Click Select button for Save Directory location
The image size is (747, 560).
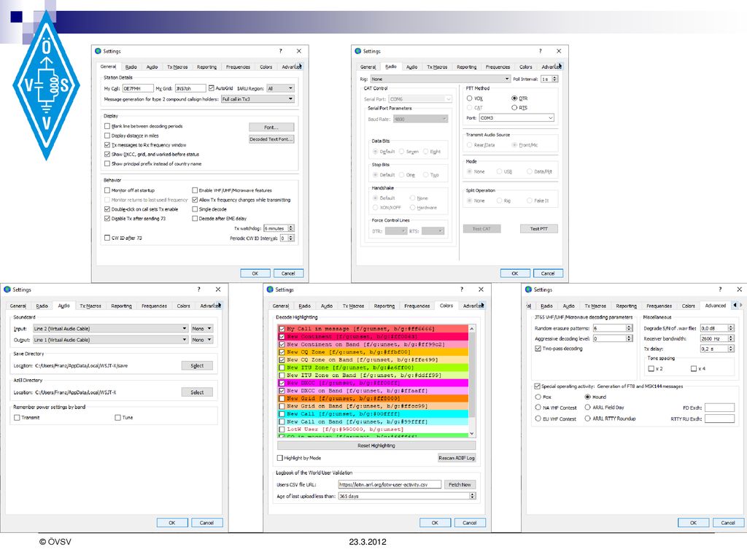[x=197, y=366]
